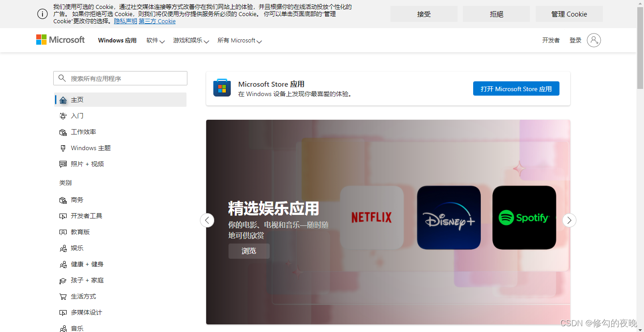The width and height of the screenshot is (644, 332).
Task: Open the 健康 + 健身 category
Action: coord(121,264)
